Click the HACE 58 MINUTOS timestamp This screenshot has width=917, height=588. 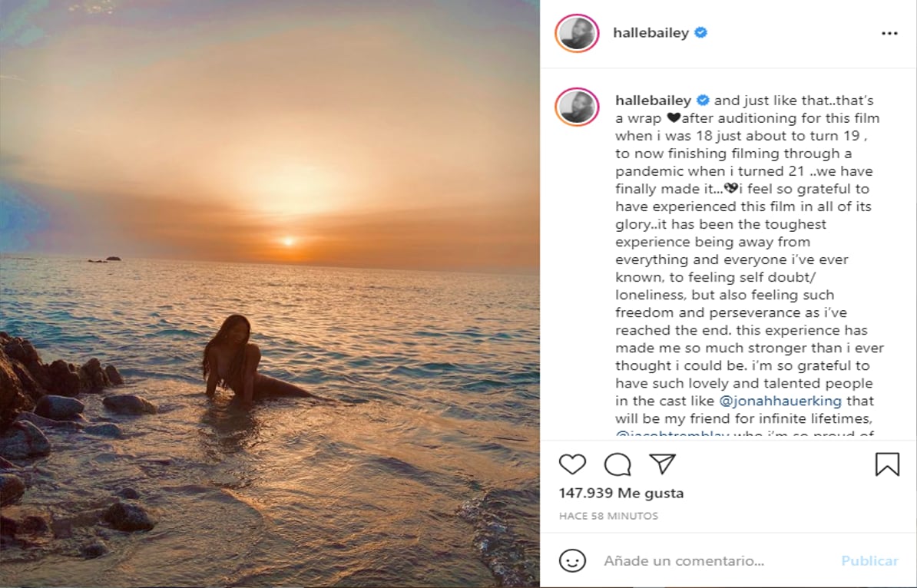point(608,516)
